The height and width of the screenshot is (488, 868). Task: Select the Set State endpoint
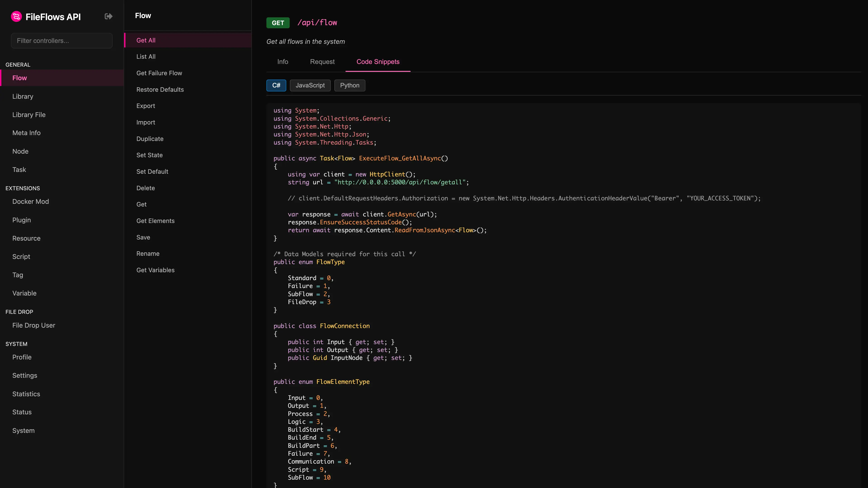tap(188, 155)
